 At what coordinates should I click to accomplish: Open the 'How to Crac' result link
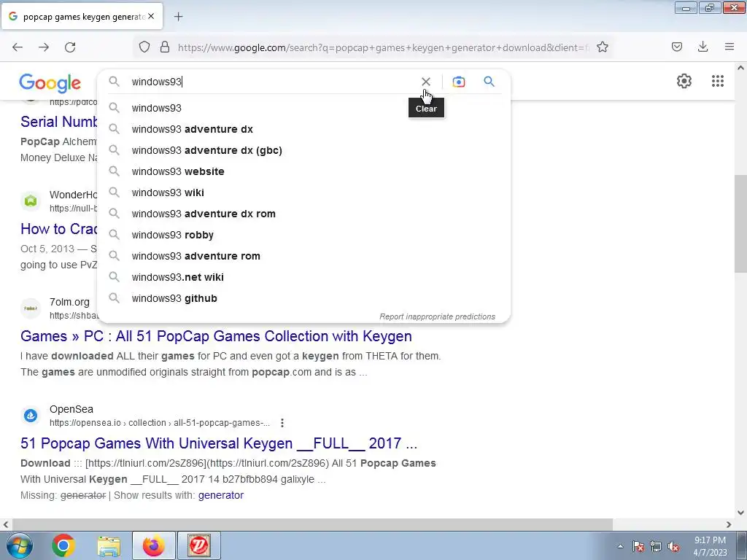pos(58,229)
